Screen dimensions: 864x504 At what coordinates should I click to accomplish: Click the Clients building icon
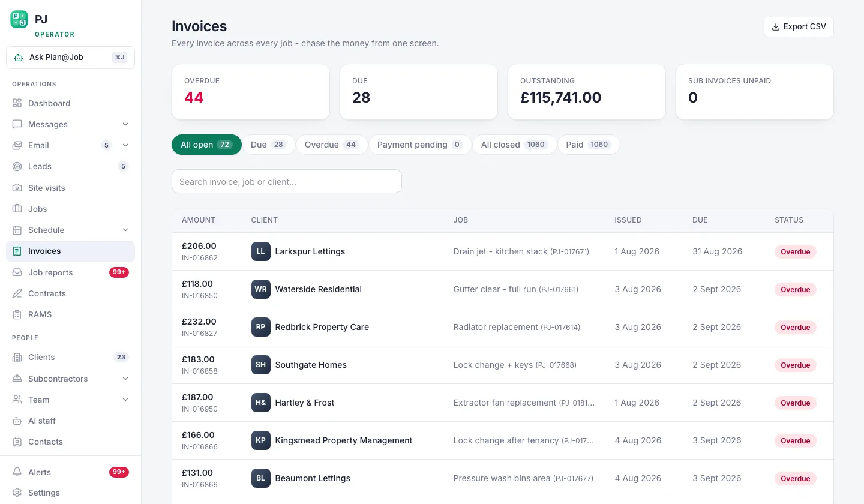coord(17,357)
